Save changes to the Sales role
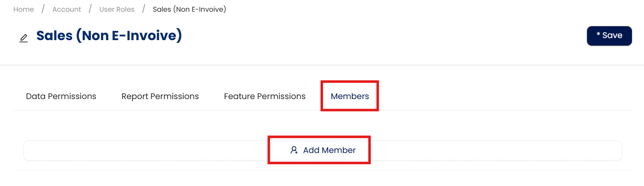Screen dimensions: 644x186 click(x=609, y=36)
